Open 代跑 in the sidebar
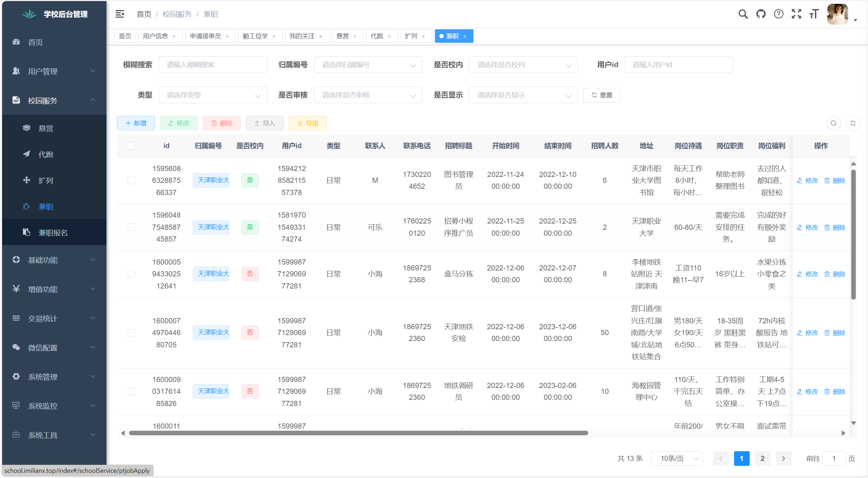Viewport: 868px width, 478px height. click(54, 154)
